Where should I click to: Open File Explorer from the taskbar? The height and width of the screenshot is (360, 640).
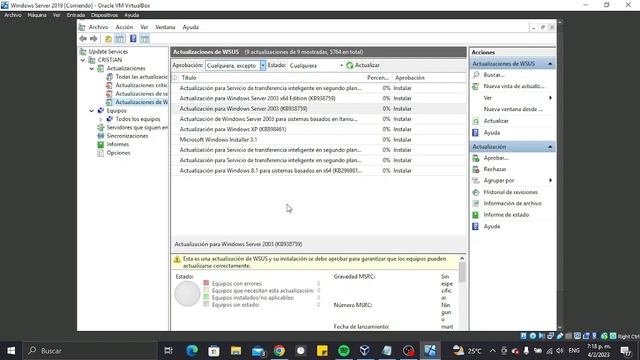pyautogui.click(x=236, y=351)
